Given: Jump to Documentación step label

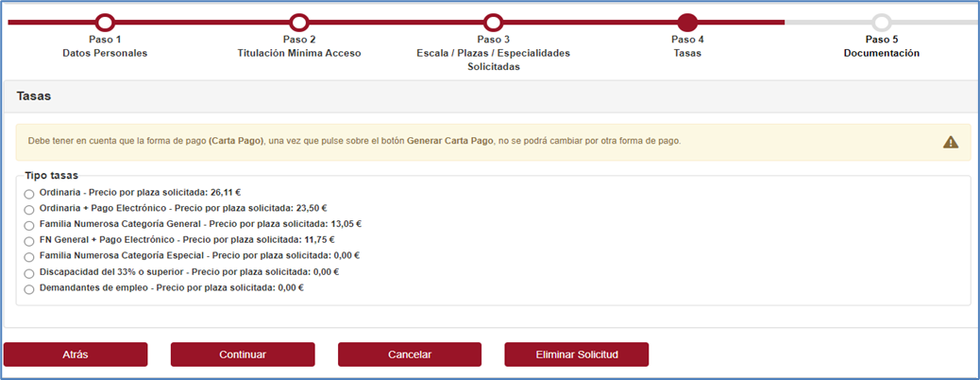Looking at the screenshot, I should 881,53.
